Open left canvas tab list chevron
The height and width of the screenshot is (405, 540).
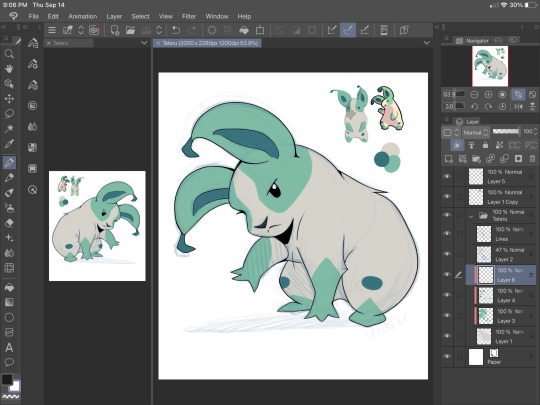point(144,43)
